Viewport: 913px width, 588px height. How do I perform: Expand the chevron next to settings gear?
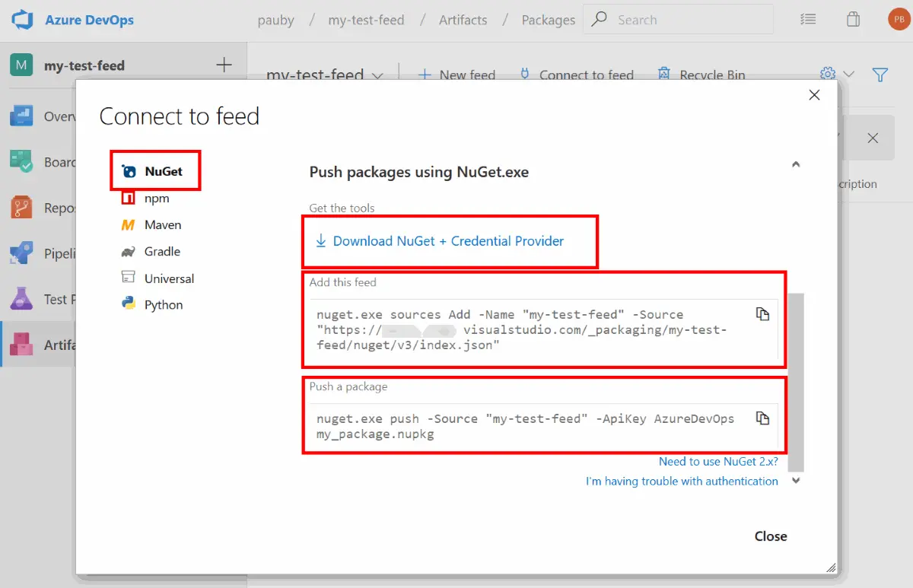click(x=849, y=75)
